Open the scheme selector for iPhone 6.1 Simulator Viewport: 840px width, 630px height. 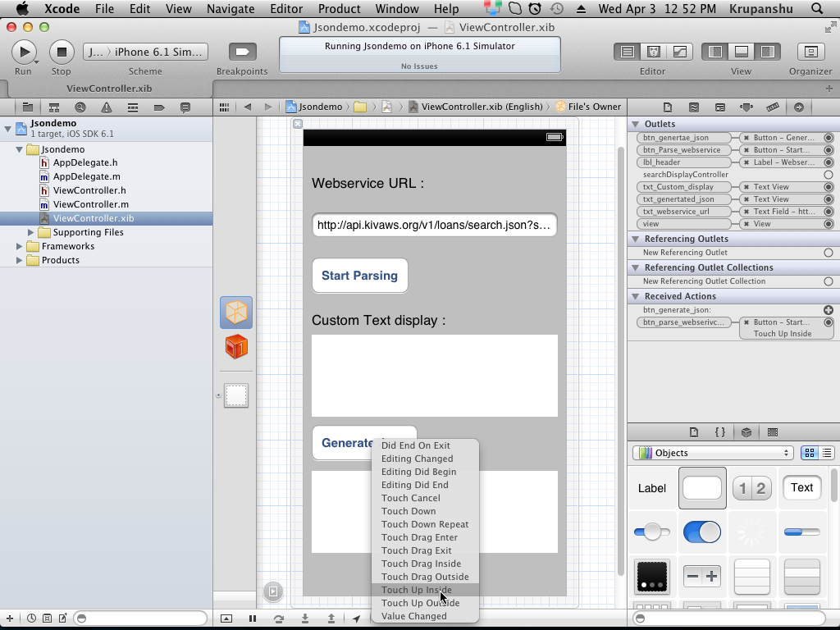(145, 52)
